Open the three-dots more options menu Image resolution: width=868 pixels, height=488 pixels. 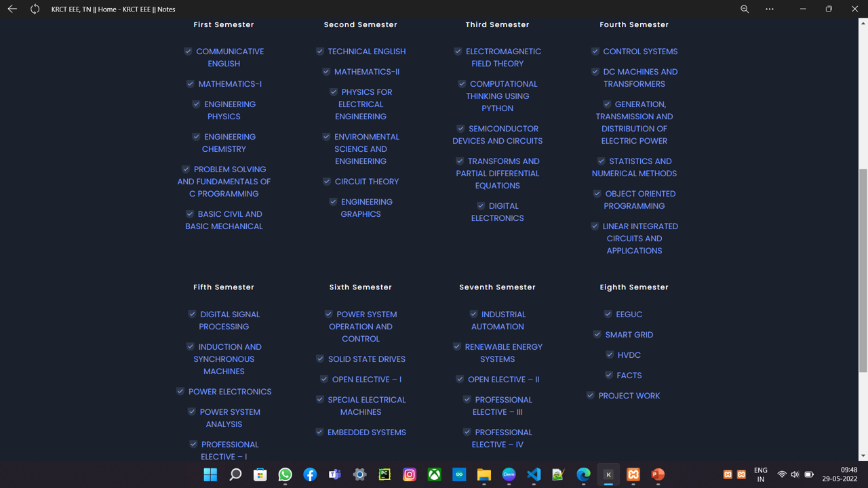[x=770, y=9]
